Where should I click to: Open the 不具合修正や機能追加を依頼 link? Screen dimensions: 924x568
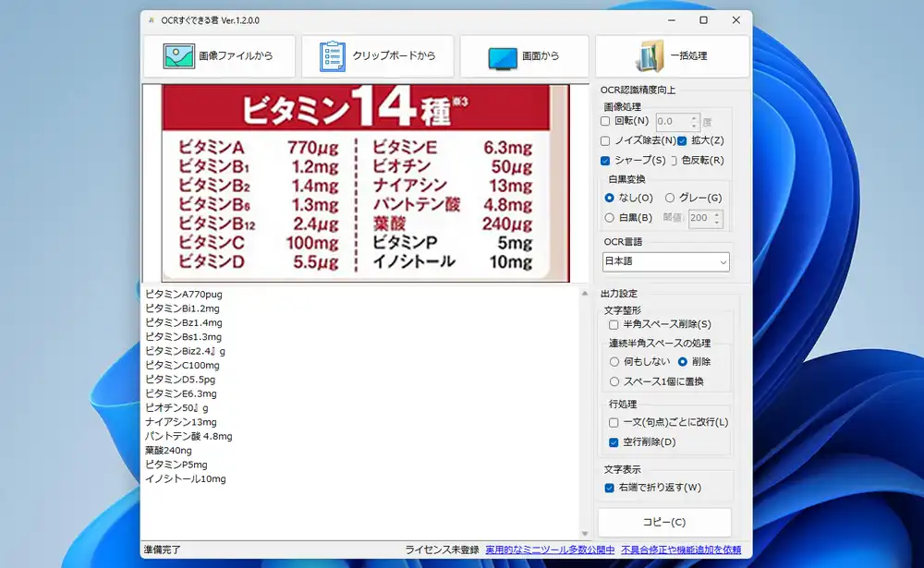point(680,550)
